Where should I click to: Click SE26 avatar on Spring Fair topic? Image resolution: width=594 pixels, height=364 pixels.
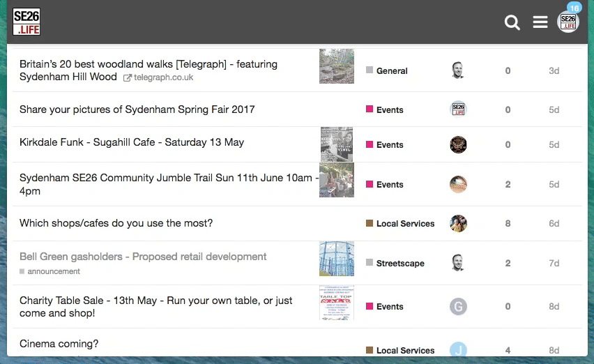pyautogui.click(x=458, y=109)
